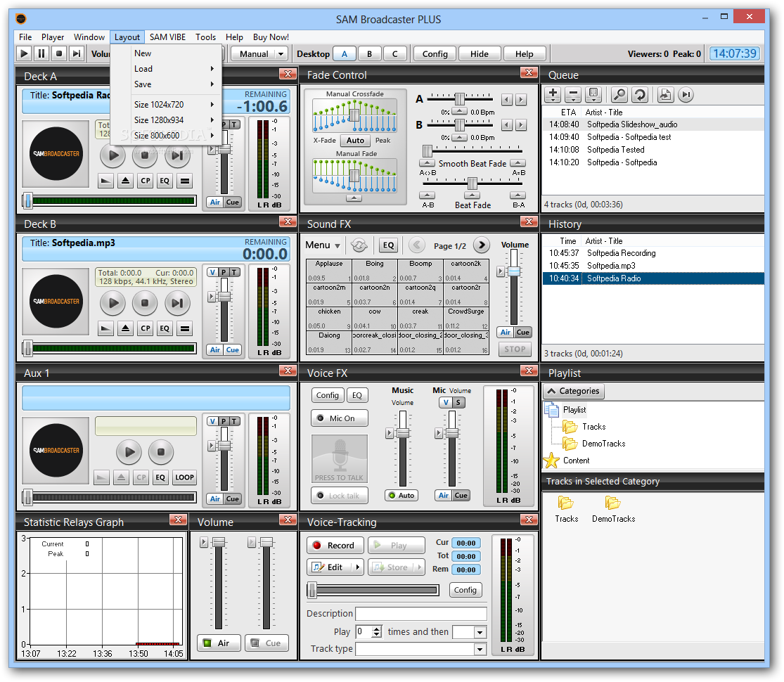Open the SAM VIBE menu
This screenshot has width=784, height=682.
[x=167, y=37]
